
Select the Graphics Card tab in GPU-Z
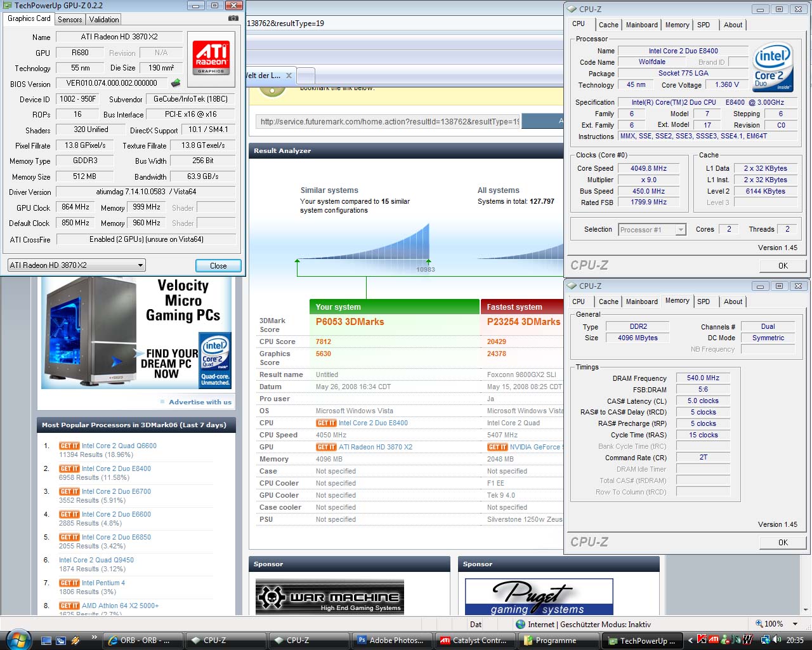pyautogui.click(x=29, y=18)
